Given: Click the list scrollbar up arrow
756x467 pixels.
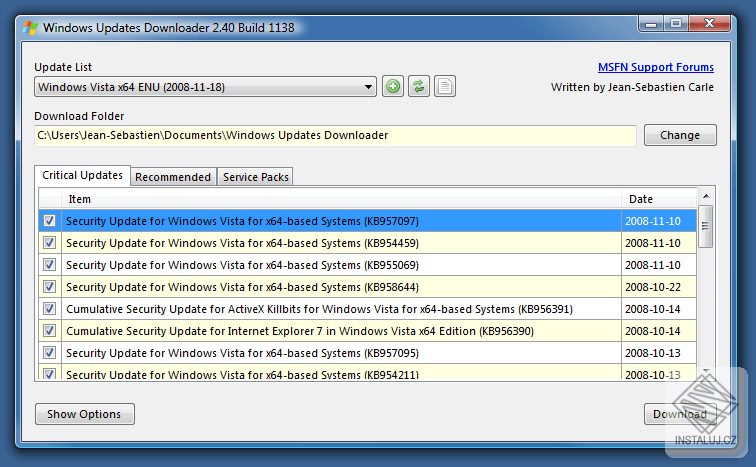Looking at the screenshot, I should (706, 196).
